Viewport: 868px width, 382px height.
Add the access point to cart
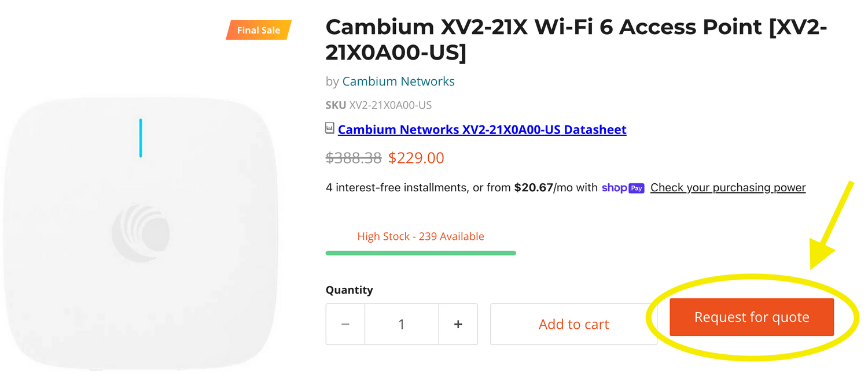[573, 324]
